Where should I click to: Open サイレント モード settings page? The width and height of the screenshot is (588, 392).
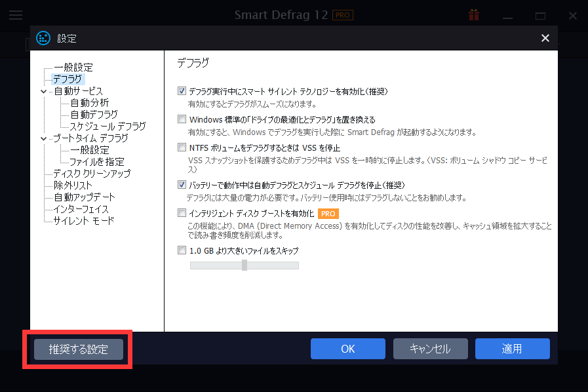point(84,221)
